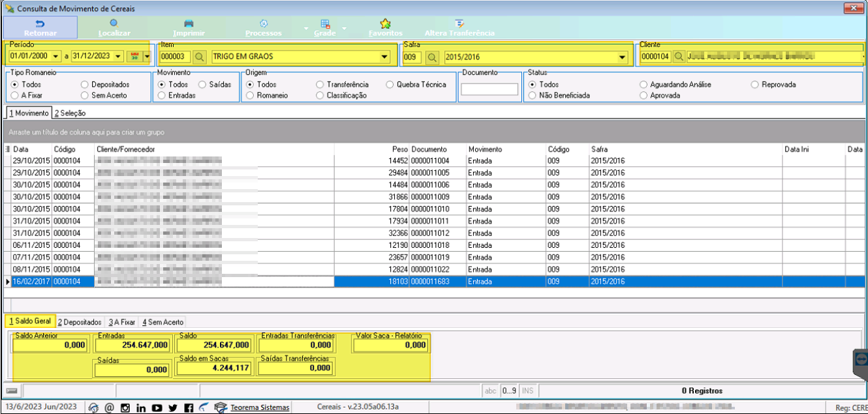Expand the TRIGO EM GRAOS dropdown
The image size is (868, 414).
(x=384, y=57)
